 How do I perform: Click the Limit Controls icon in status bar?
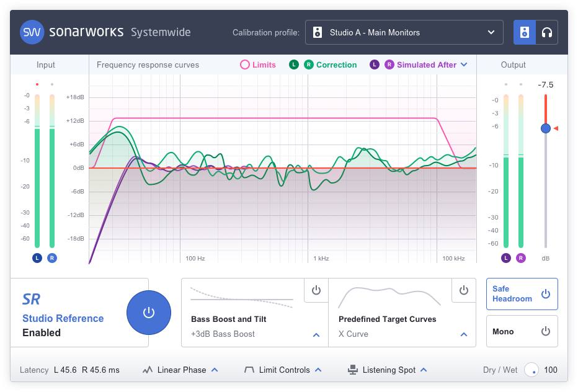pyautogui.click(x=251, y=370)
